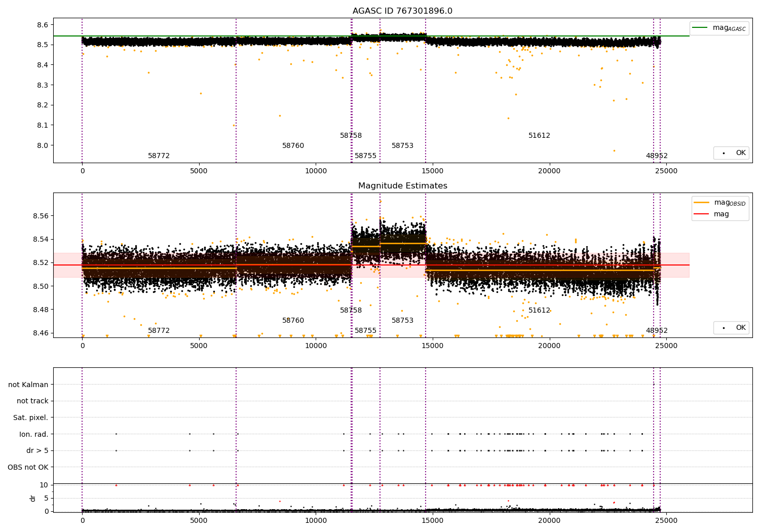
Task: Click the 58758 label in the Magnitude Estimates plot
Action: (x=351, y=311)
